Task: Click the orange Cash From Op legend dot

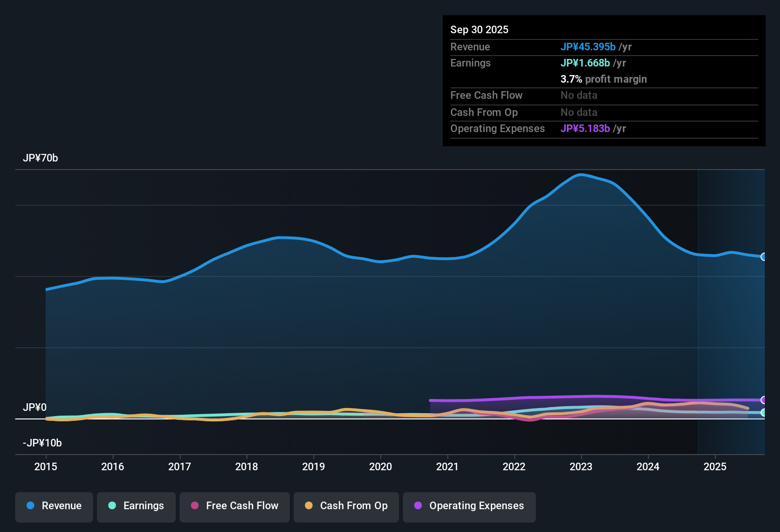Action: coord(308,506)
